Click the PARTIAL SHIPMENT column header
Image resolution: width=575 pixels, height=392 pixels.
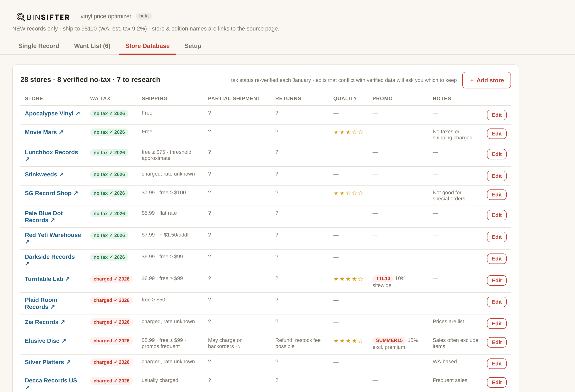pos(234,98)
